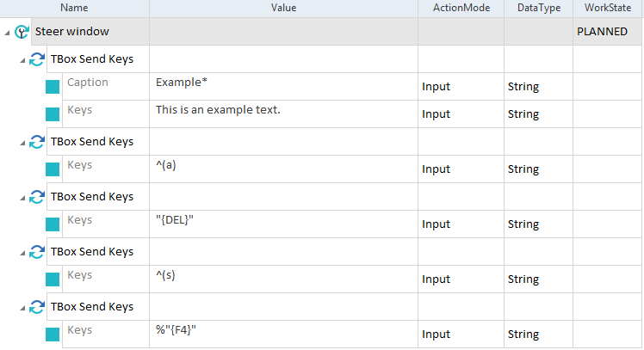This screenshot has width=644, height=350.
Task: Click the Name column header
Action: [x=74, y=8]
